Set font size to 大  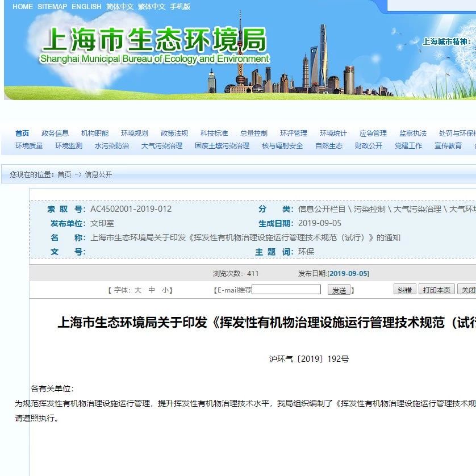click(138, 290)
